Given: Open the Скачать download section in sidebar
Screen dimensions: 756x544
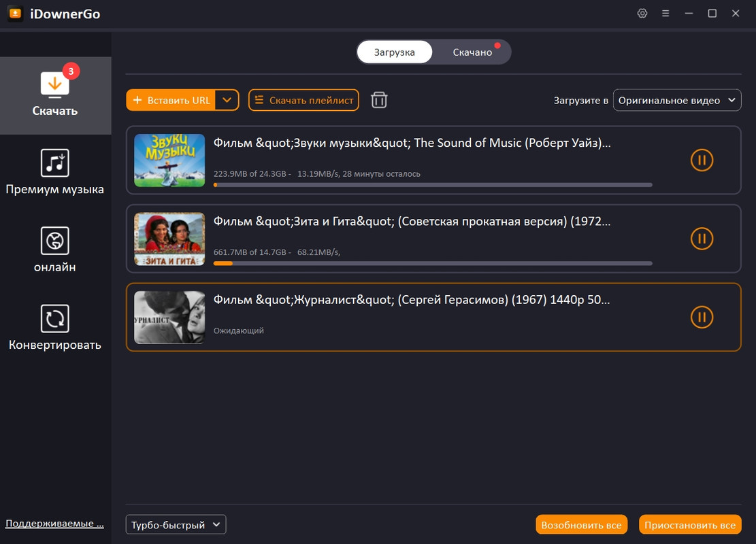Looking at the screenshot, I should tap(55, 95).
